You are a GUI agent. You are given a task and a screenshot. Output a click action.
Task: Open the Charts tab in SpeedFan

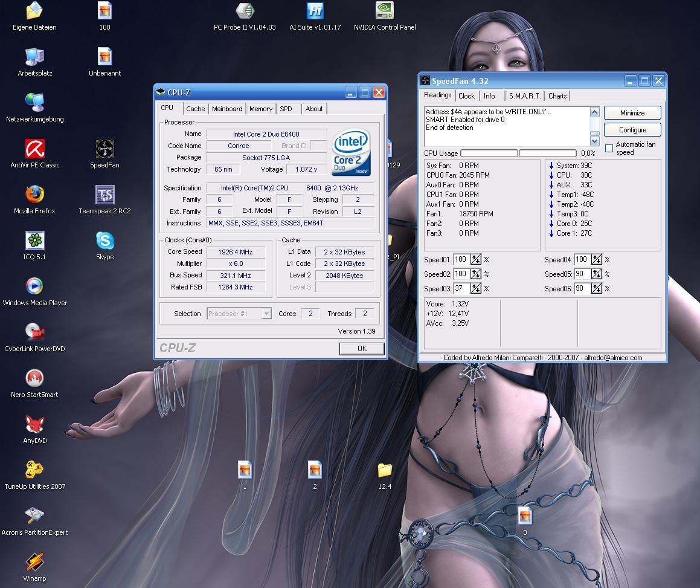557,95
